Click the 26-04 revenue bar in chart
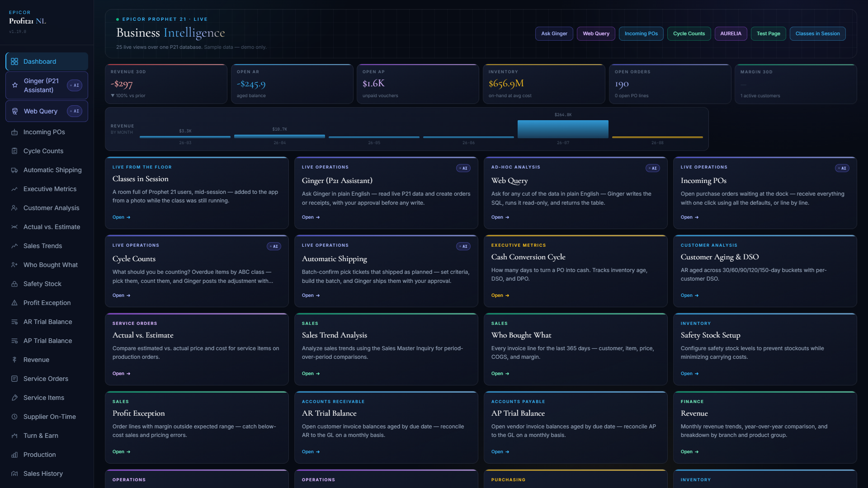The image size is (868, 488). 279,136
